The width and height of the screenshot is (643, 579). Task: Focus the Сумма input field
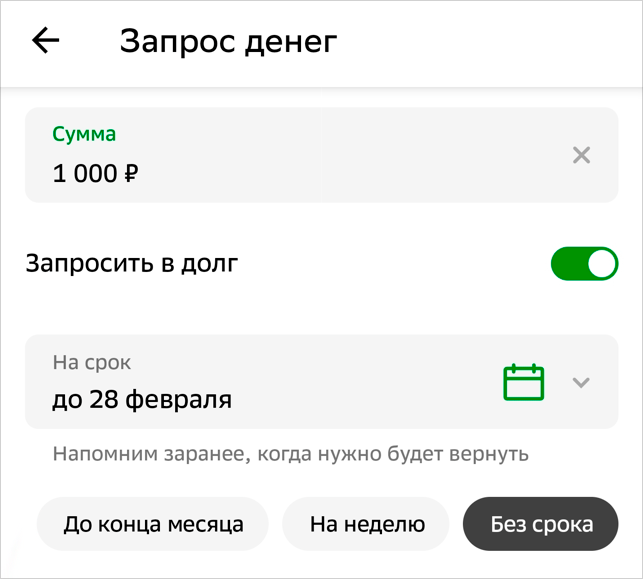click(300, 155)
